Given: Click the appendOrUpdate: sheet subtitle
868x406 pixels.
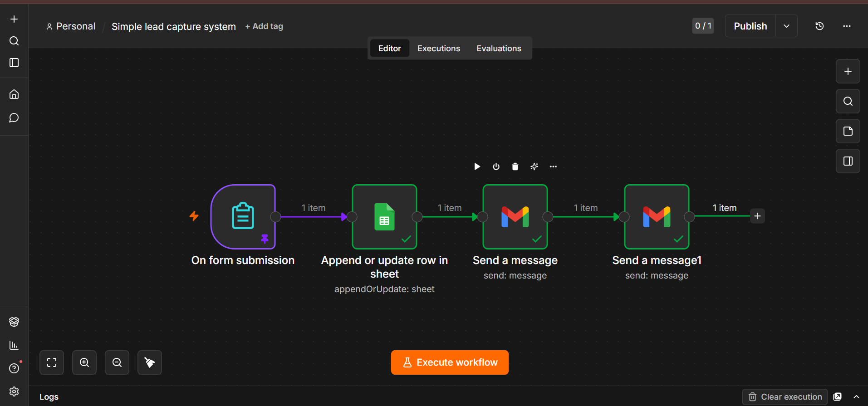Looking at the screenshot, I should (x=384, y=289).
